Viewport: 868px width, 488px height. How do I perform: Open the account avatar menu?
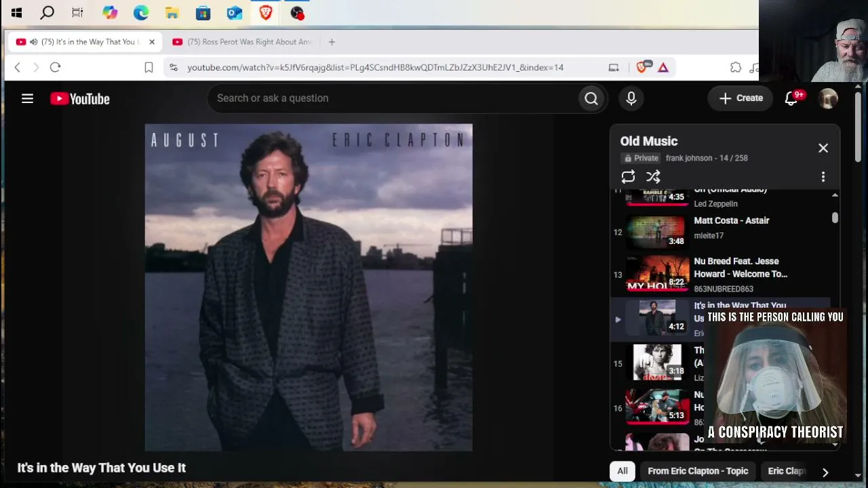click(827, 98)
